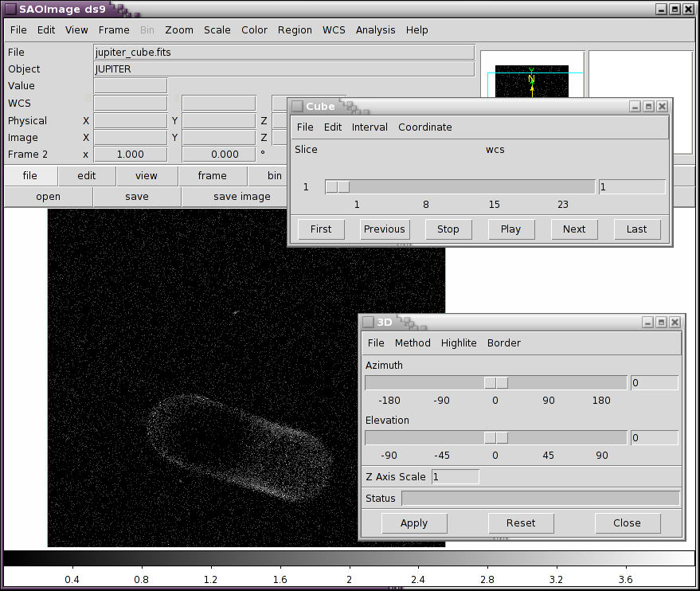Click the Azimuth slider handle

tap(496, 383)
